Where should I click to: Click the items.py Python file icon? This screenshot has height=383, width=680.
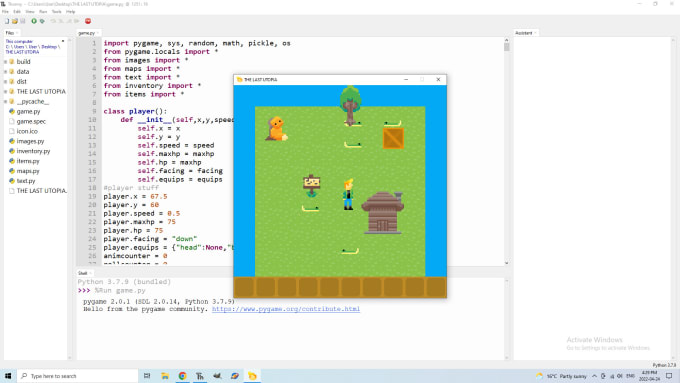pos(12,161)
